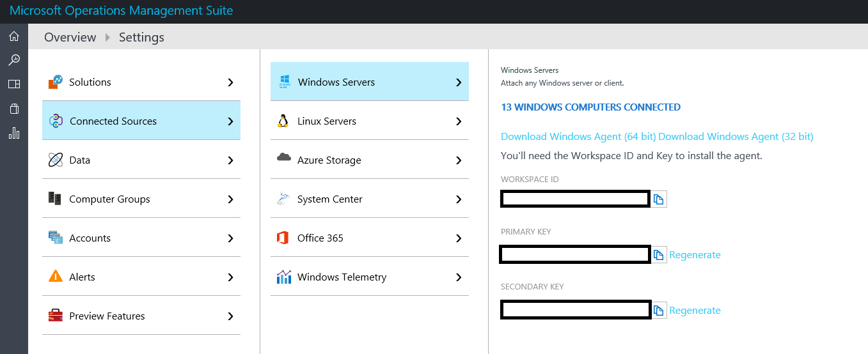Open the dashboard view icon in sidebar
Viewport: 868px width, 354px height.
click(x=14, y=84)
